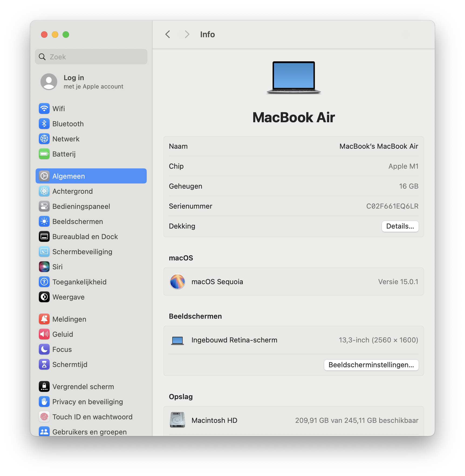This screenshot has height=476, width=465.
Task: Click the Info title in the toolbar
Action: (x=207, y=35)
